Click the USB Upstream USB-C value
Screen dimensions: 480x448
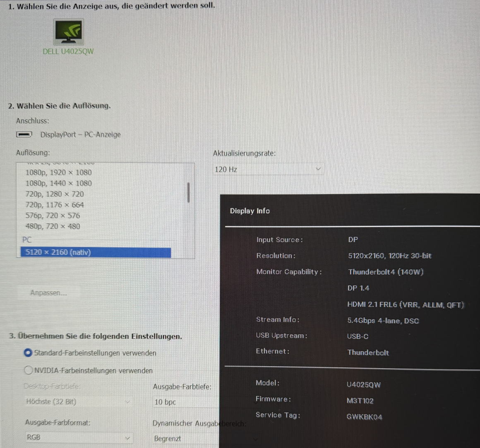pyautogui.click(x=358, y=336)
